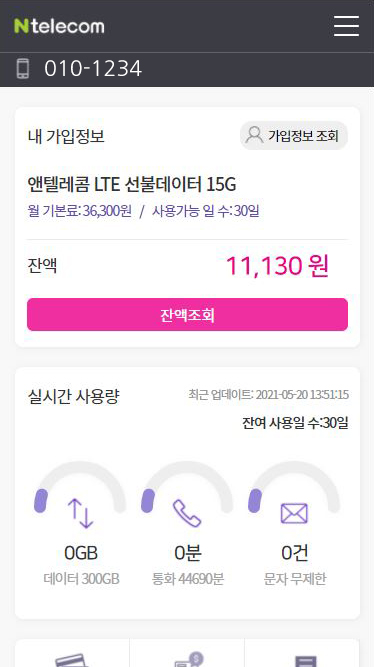Click the call usage gauge arc
The image size is (374, 667).
(187, 487)
